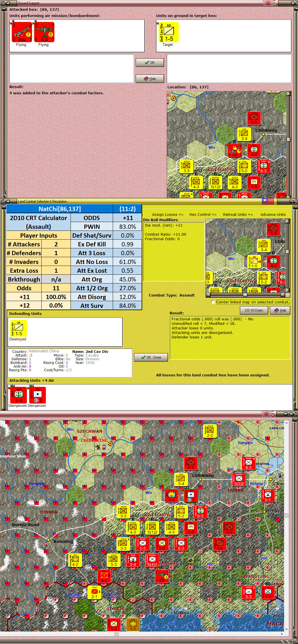Select the 5(1)2 unit in Ground Support map
The height and width of the screenshot is (644, 298).
coord(215,183)
